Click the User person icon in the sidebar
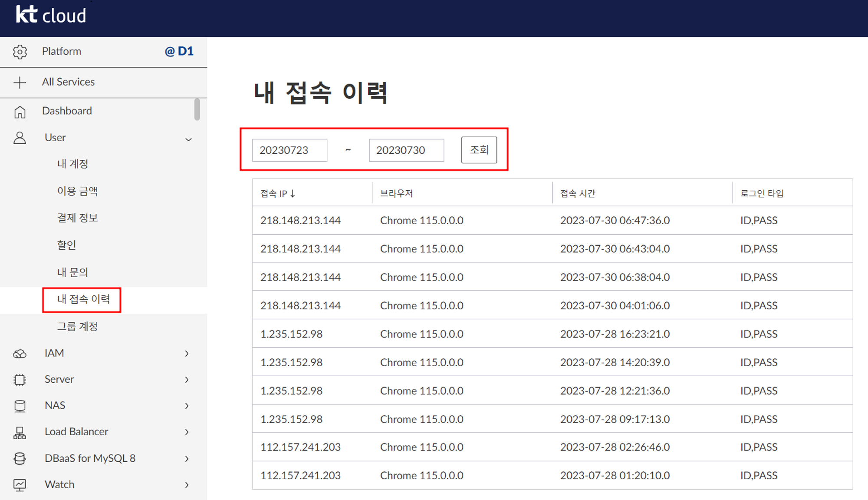The height and width of the screenshot is (500, 868). tap(20, 138)
